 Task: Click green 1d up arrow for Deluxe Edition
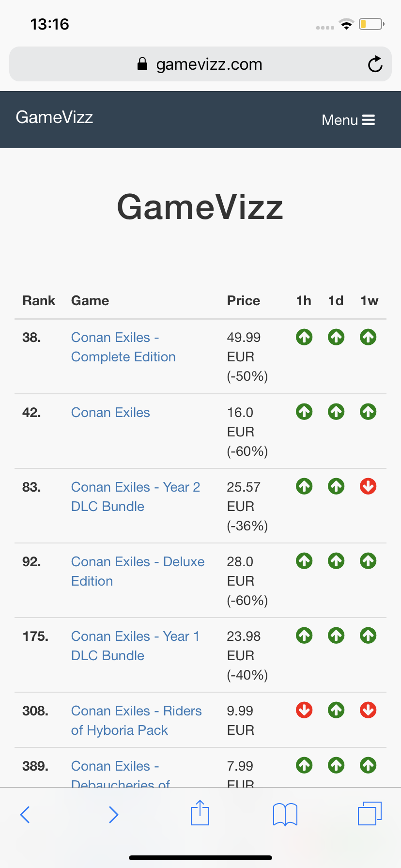pyautogui.click(x=336, y=561)
